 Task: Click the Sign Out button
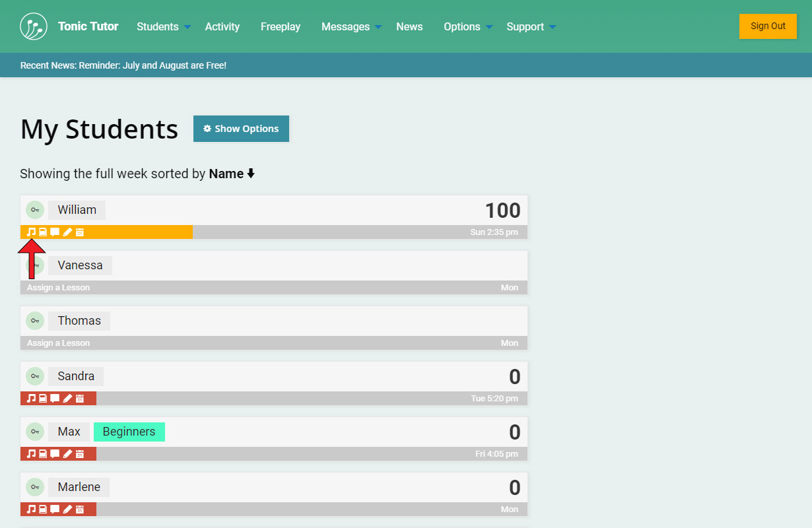pyautogui.click(x=768, y=26)
